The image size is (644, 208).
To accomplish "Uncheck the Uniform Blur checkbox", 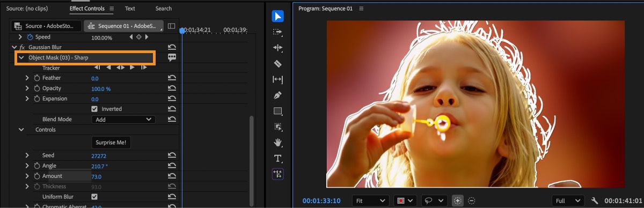I will (x=94, y=197).
